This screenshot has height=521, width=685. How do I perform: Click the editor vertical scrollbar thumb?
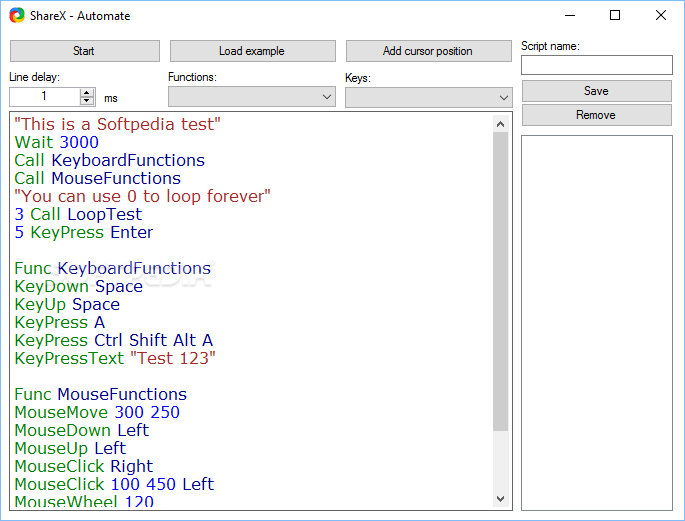[x=501, y=282]
